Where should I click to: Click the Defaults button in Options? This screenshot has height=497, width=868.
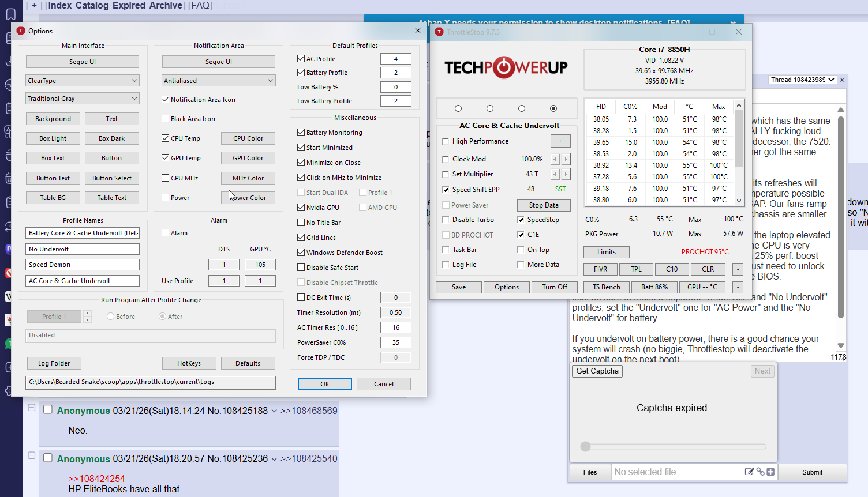pos(248,363)
